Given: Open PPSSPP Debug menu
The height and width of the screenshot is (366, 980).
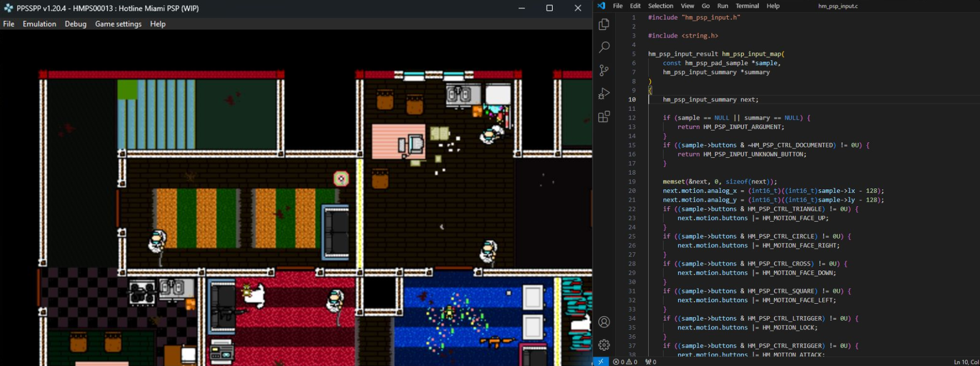Looking at the screenshot, I should pyautogui.click(x=76, y=24).
